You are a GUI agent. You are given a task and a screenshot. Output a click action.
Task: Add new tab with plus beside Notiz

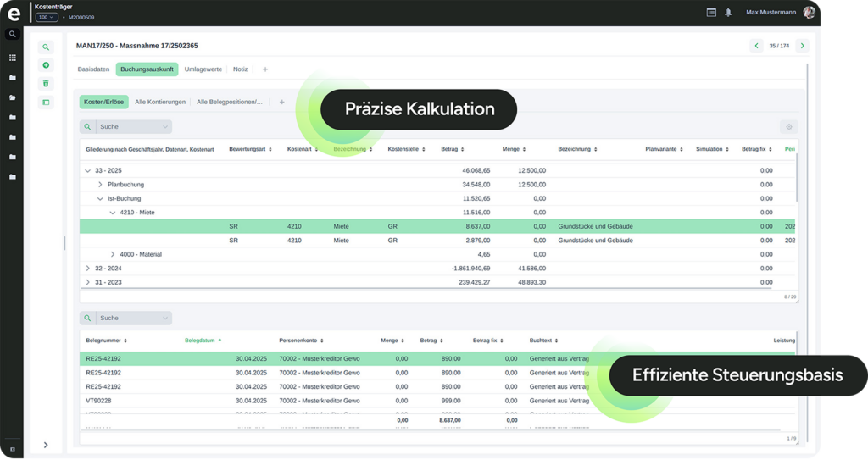click(265, 69)
